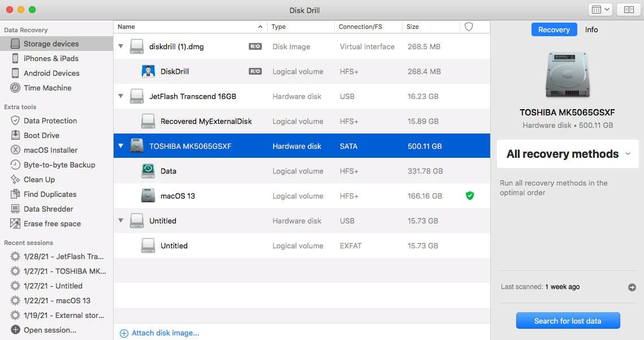Click Disk Image type cell

pos(291,46)
